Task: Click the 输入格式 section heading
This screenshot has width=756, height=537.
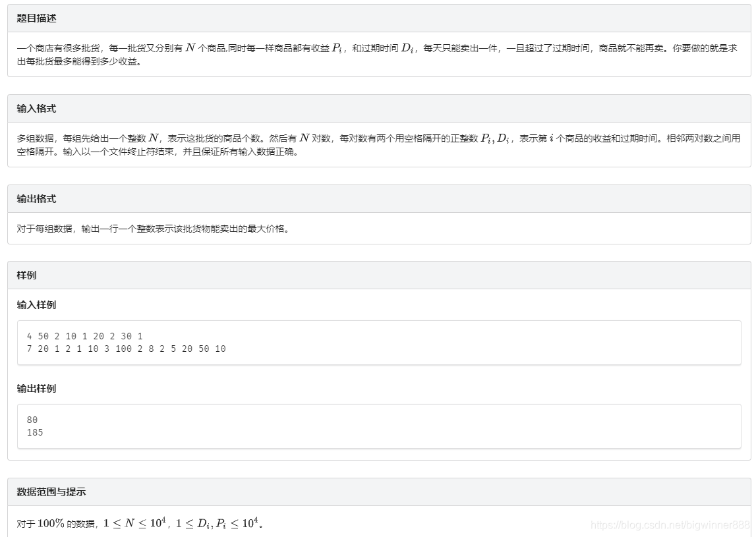Action: click(37, 109)
